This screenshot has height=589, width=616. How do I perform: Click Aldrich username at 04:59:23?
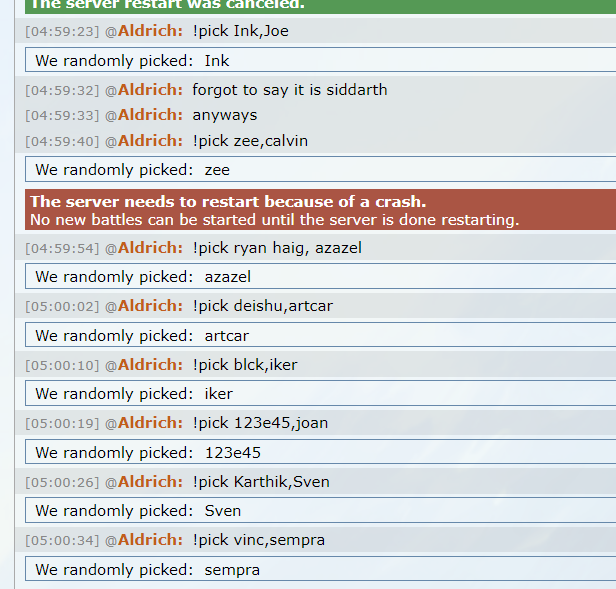(150, 31)
